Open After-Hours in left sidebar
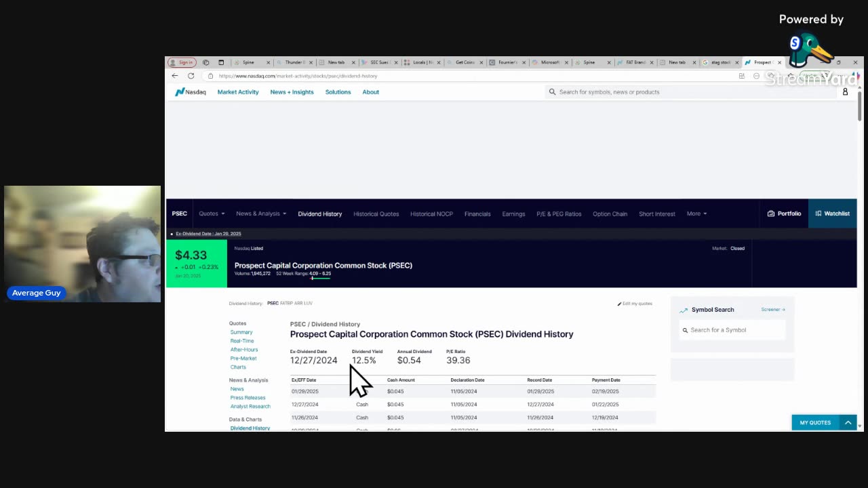 click(244, 350)
